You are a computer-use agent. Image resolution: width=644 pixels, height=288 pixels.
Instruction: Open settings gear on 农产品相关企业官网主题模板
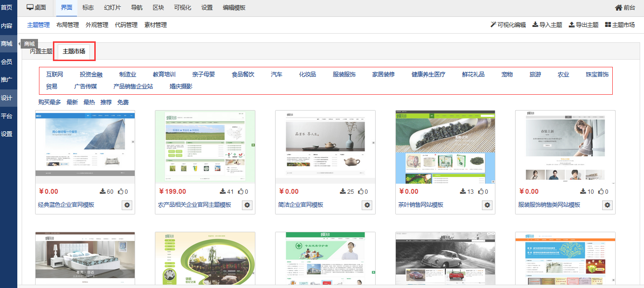click(247, 205)
